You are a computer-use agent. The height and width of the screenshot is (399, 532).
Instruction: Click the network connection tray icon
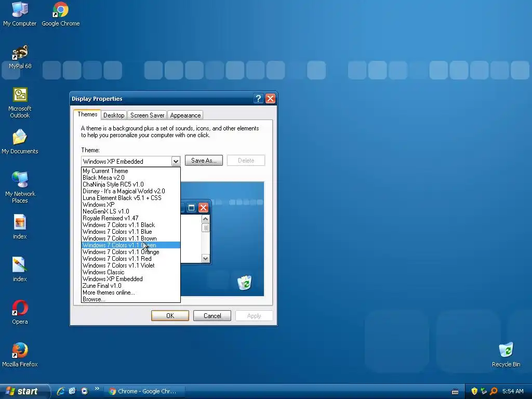[x=484, y=391]
